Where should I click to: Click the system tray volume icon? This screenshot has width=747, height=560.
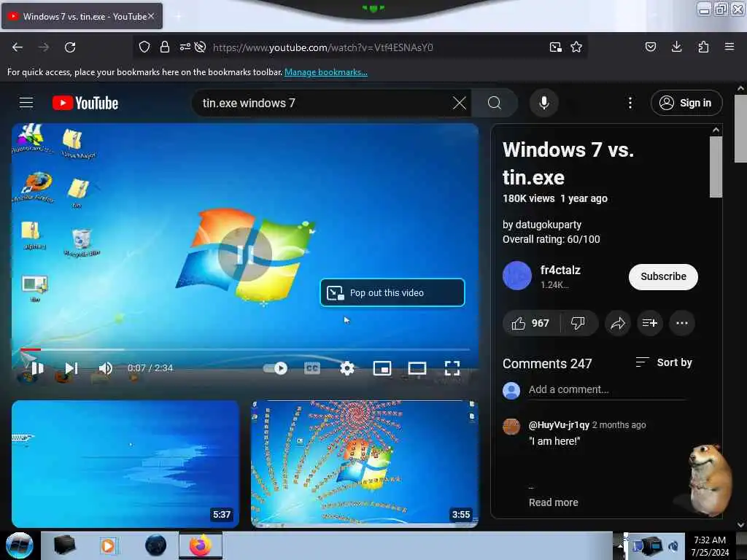673,545
